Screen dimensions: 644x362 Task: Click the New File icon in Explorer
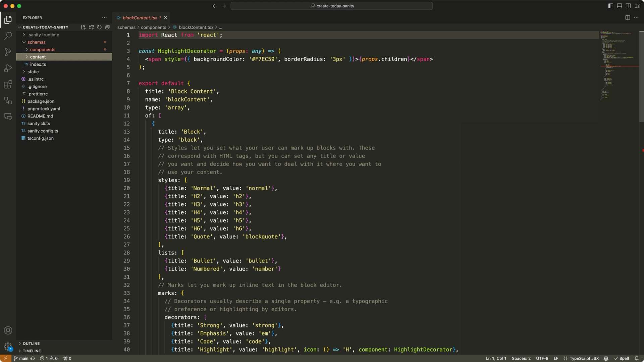pos(83,27)
